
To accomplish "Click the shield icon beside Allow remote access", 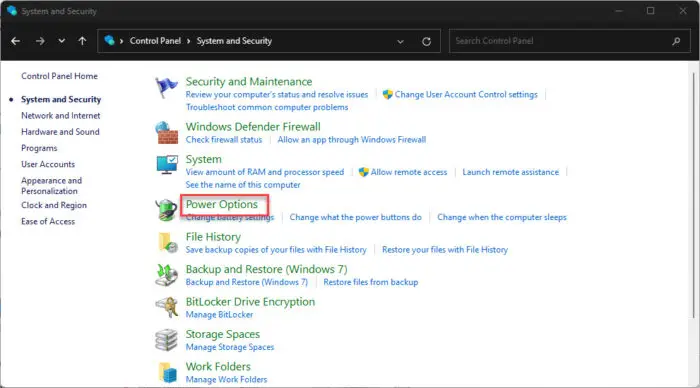I will click(x=363, y=172).
